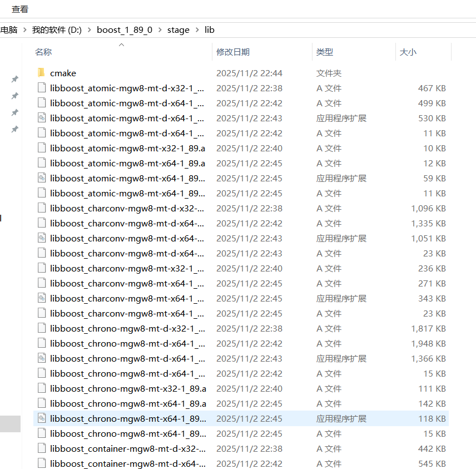Select the DLL icon of the 1,366 KB libboost_chrono row
The height and width of the screenshot is (469, 476).
[x=42, y=358]
